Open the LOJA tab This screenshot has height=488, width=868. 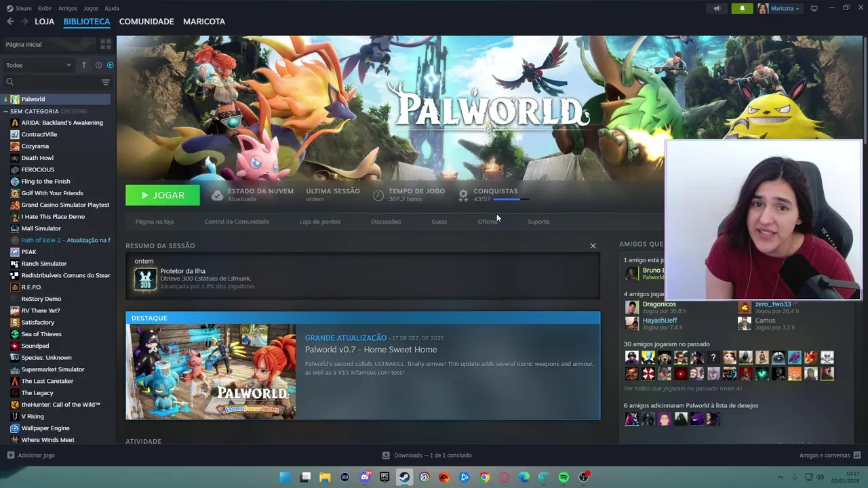point(44,22)
